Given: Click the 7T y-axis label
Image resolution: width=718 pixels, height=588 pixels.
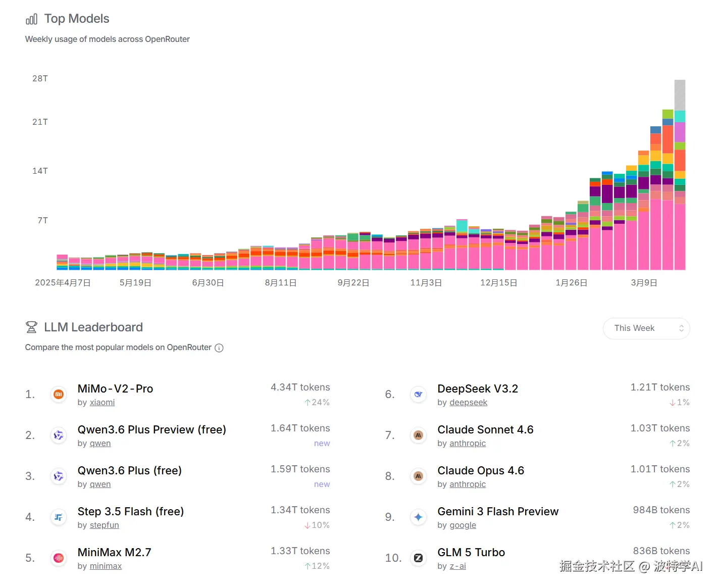Looking at the screenshot, I should click(42, 220).
